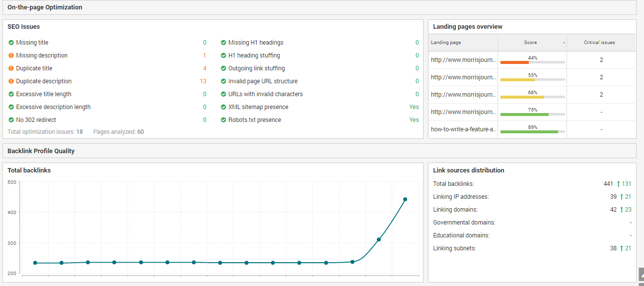Click the scroll-to-top button at bottom right corner
The width and height of the screenshot is (644, 286).
coord(641,274)
